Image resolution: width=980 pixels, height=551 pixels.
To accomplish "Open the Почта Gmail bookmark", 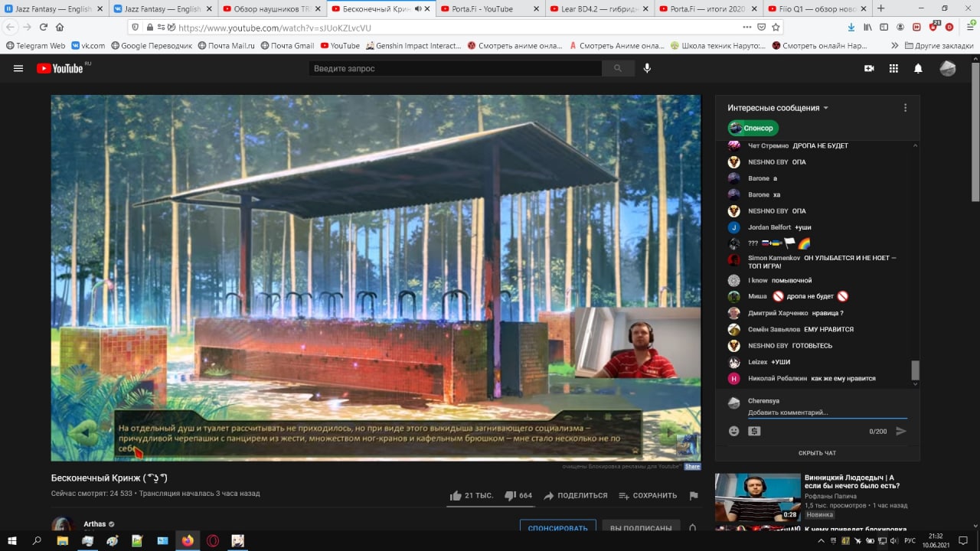I will click(287, 46).
